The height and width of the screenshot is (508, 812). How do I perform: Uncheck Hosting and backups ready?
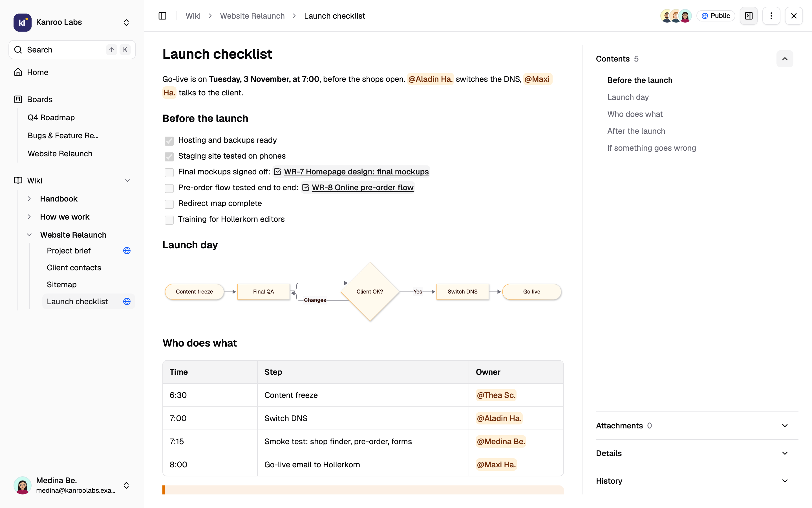pos(169,141)
